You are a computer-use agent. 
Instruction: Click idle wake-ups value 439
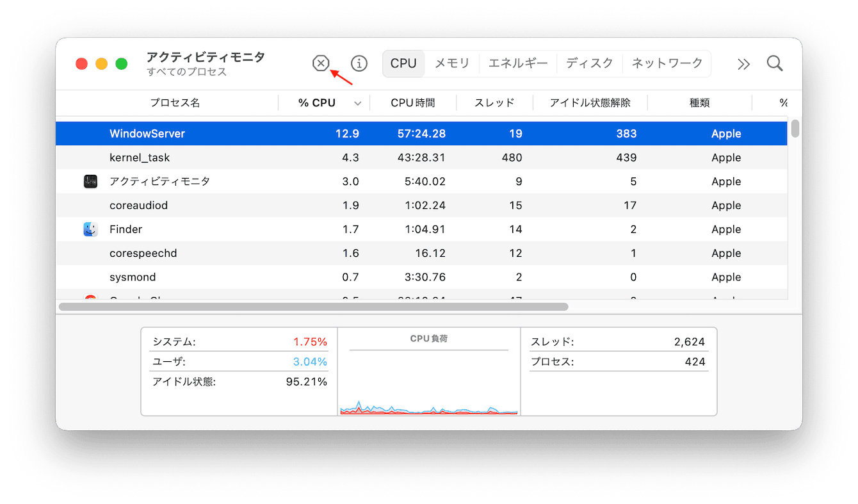pyautogui.click(x=626, y=158)
